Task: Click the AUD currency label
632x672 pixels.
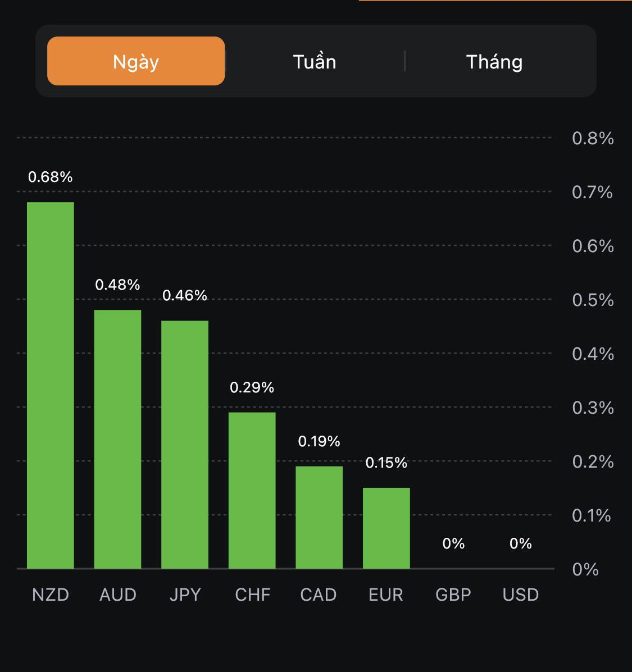Action: click(x=118, y=595)
